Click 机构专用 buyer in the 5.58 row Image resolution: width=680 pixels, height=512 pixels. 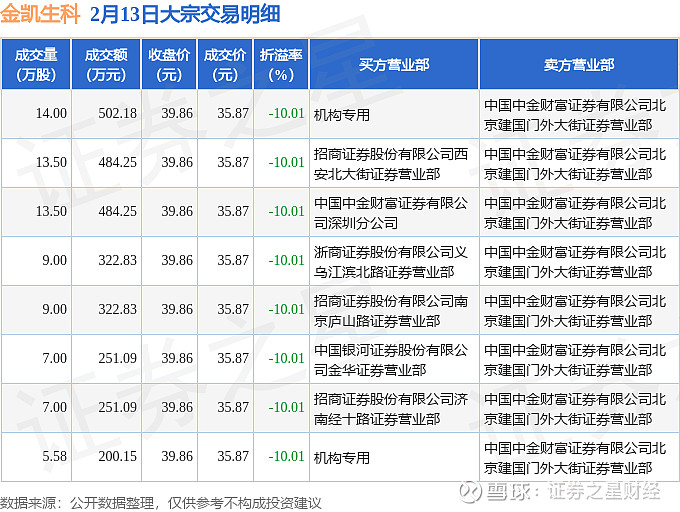[x=342, y=458]
